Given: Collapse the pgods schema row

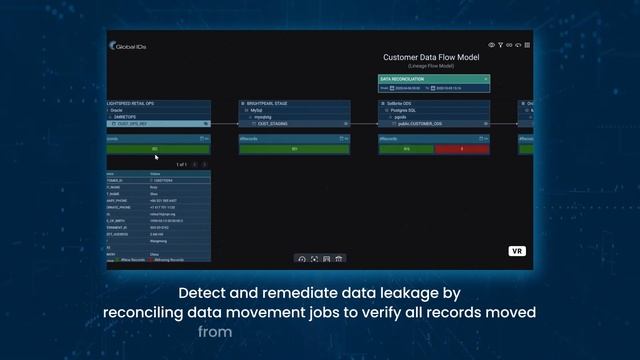Looking at the screenshot, I should tap(391, 117).
